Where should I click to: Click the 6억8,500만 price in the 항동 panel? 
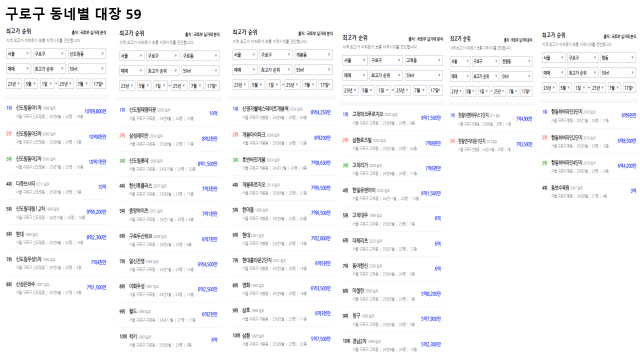tap(627, 141)
